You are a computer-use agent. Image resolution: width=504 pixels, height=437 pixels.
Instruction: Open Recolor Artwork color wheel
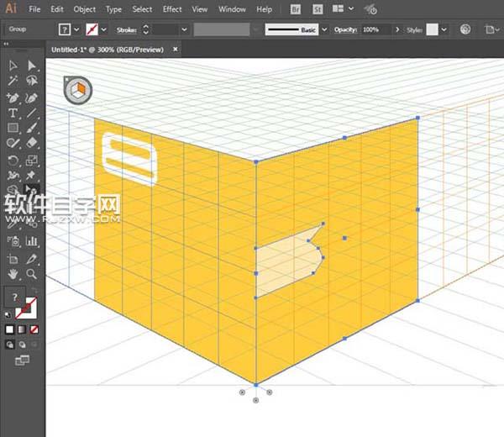[465, 29]
